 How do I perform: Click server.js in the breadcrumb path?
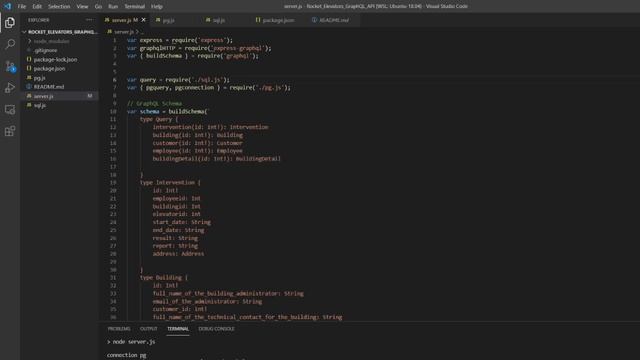pyautogui.click(x=124, y=31)
